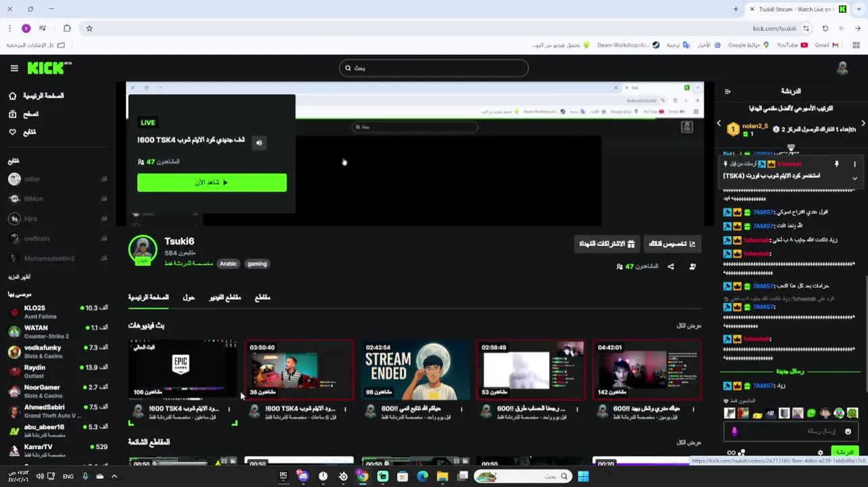Go to next leaderboard item arrow

tap(863, 124)
